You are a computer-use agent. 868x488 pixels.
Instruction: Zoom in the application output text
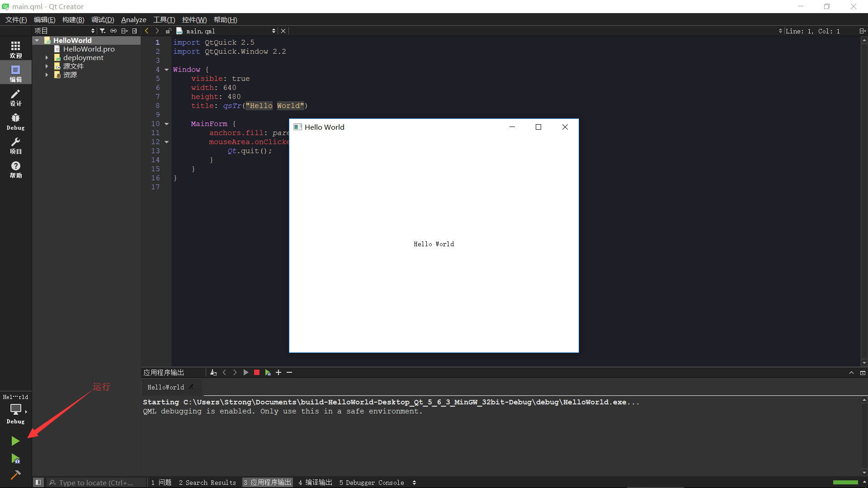pyautogui.click(x=278, y=372)
